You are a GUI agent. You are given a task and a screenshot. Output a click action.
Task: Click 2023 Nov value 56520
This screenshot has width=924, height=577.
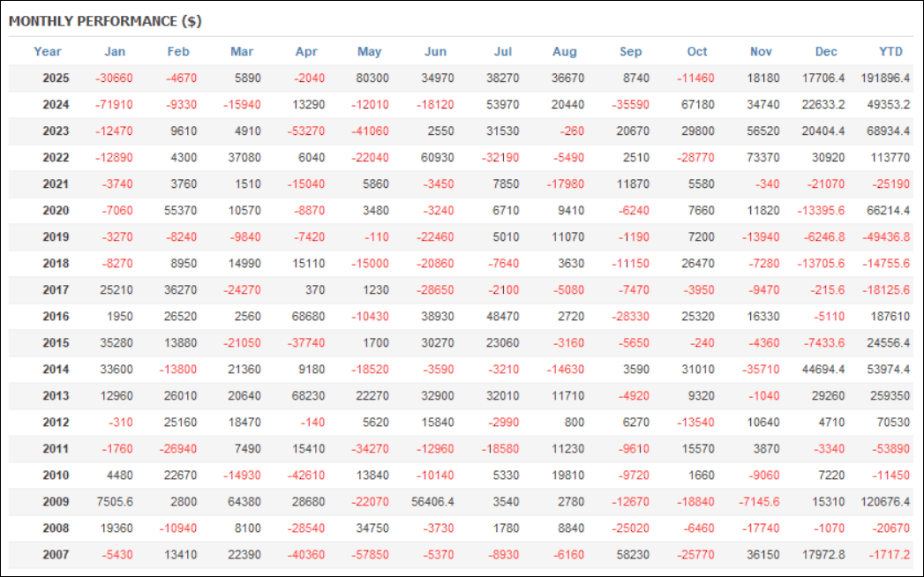(x=763, y=131)
